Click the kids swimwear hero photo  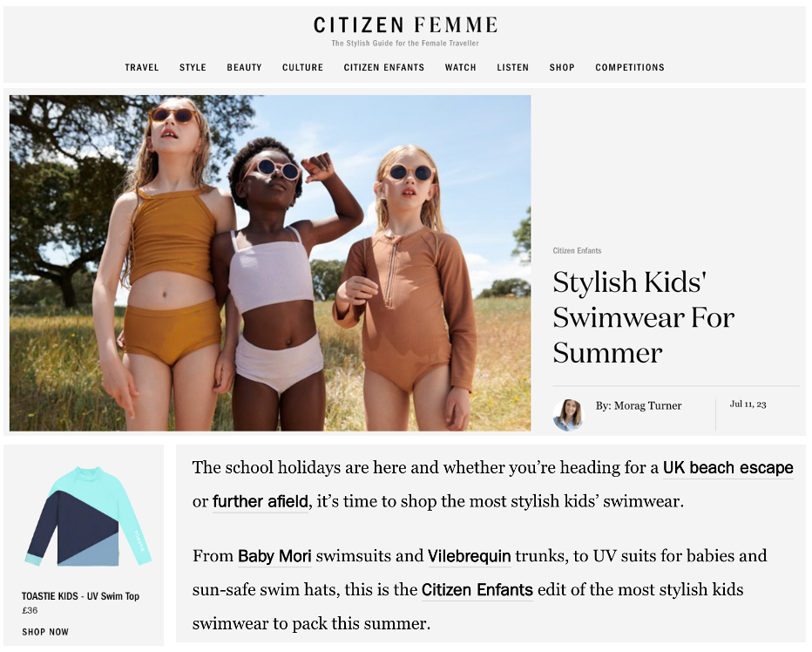(270, 262)
